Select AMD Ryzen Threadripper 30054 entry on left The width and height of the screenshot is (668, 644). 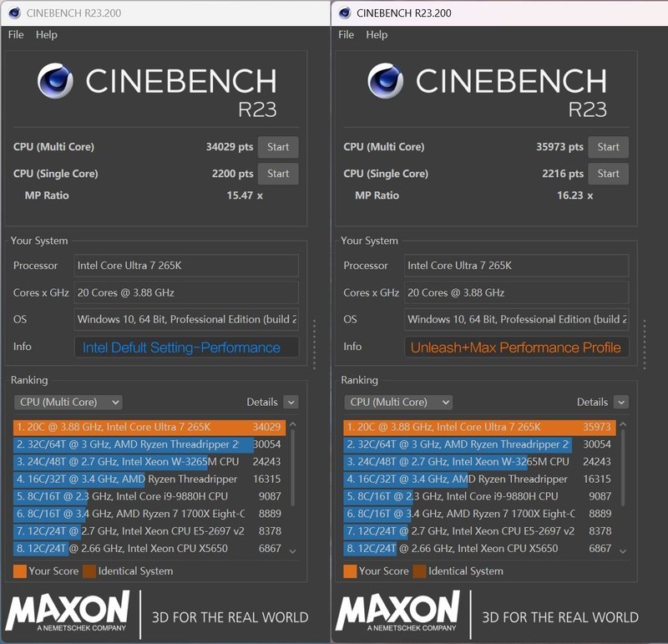point(150,444)
